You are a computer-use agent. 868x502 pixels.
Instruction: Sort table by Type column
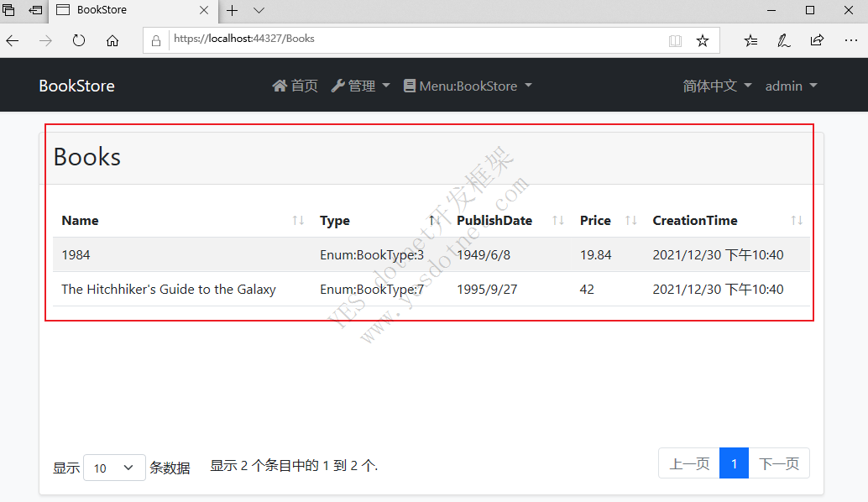point(379,220)
